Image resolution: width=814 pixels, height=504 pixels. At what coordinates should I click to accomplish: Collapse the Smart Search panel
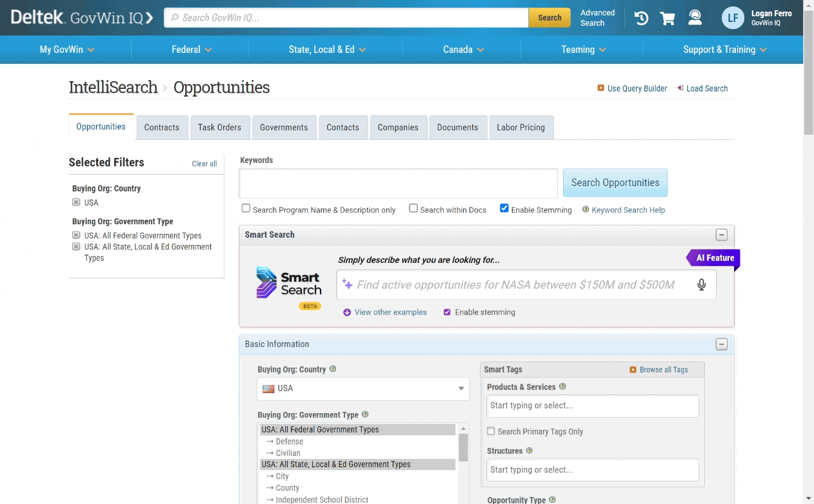click(x=722, y=235)
